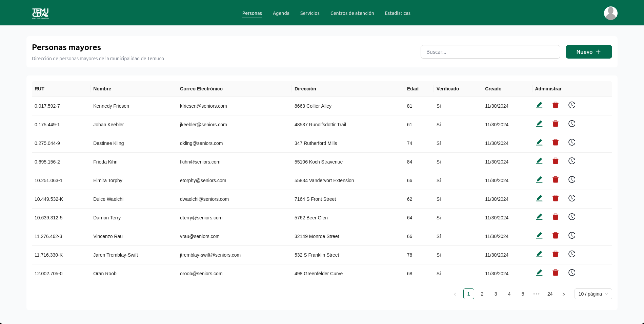
Task: Focus the Buscar search field
Action: [x=490, y=52]
